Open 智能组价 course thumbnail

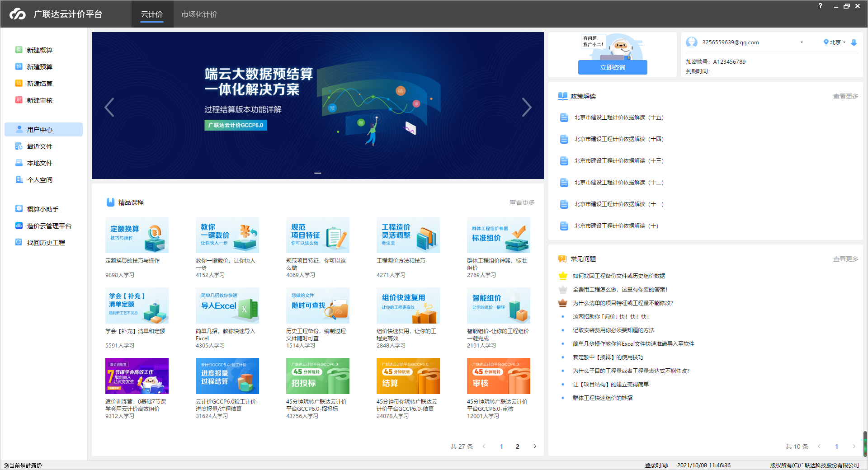click(499, 305)
